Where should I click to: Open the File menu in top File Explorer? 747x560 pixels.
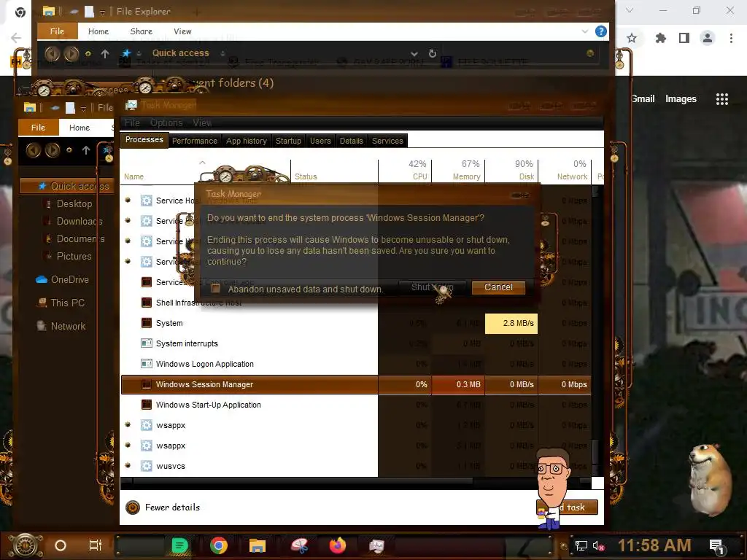pyautogui.click(x=57, y=31)
